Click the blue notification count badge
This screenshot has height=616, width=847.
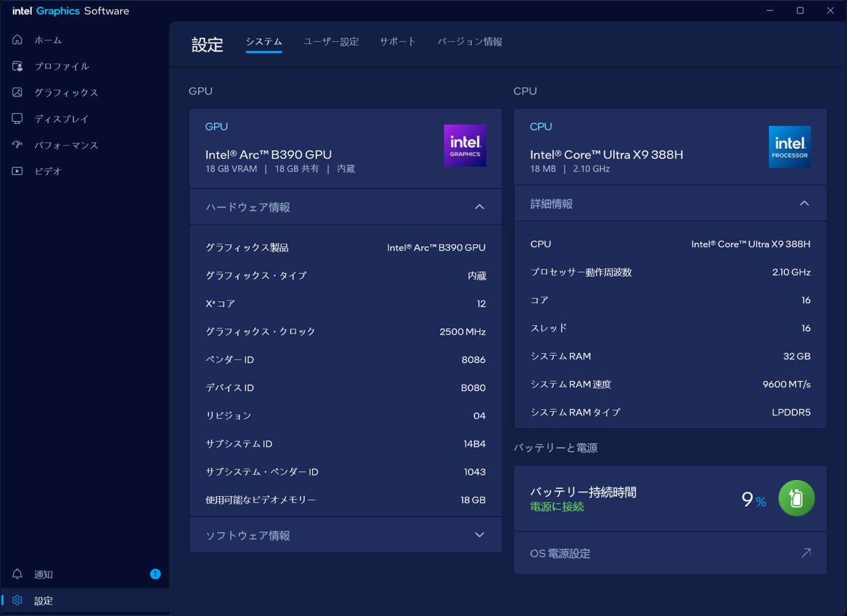(155, 574)
